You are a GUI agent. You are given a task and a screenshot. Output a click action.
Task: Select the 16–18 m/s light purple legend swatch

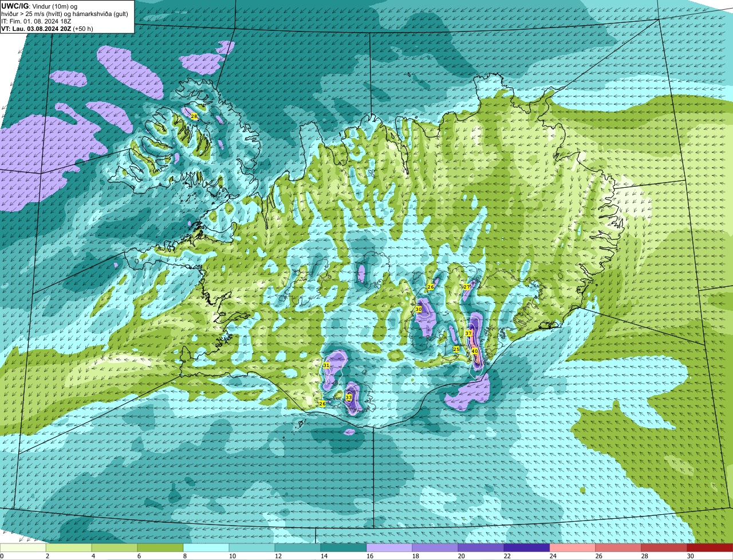(x=389, y=548)
